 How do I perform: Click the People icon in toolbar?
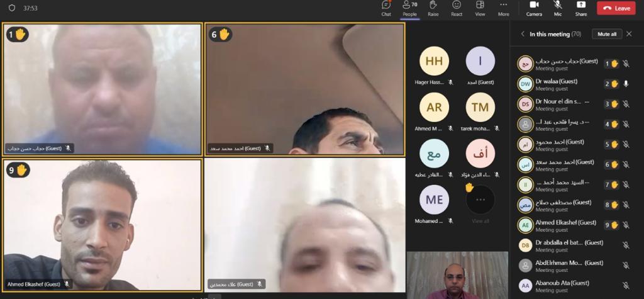coord(410,8)
